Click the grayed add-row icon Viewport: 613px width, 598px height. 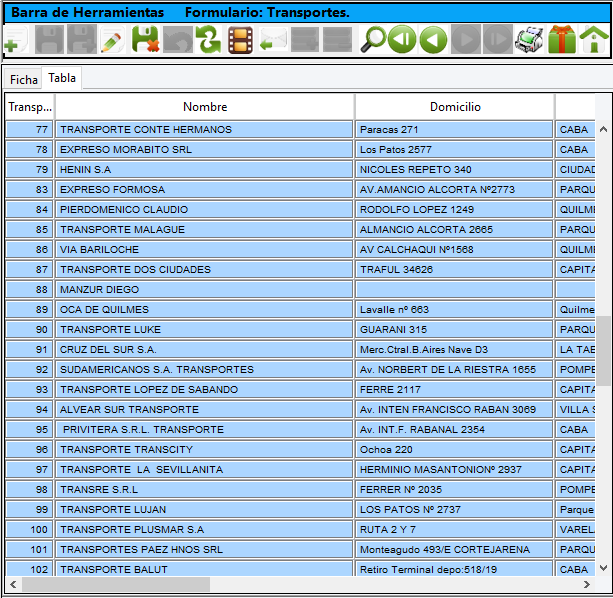pos(305,39)
